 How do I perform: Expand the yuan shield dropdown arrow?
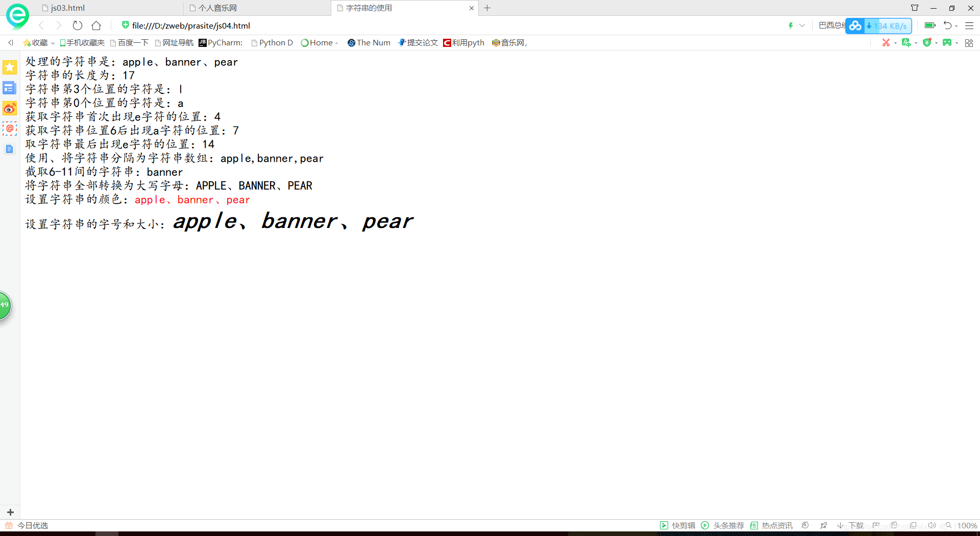point(936,43)
